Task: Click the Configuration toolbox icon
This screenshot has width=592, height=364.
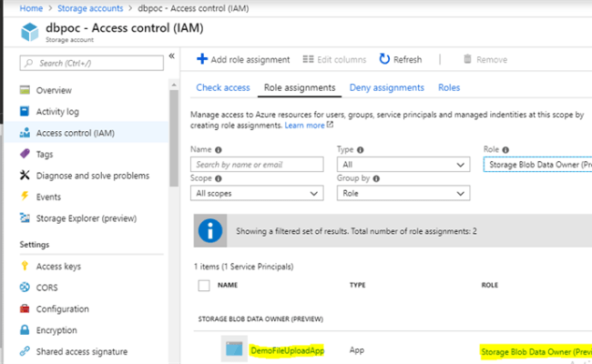Action: point(25,308)
